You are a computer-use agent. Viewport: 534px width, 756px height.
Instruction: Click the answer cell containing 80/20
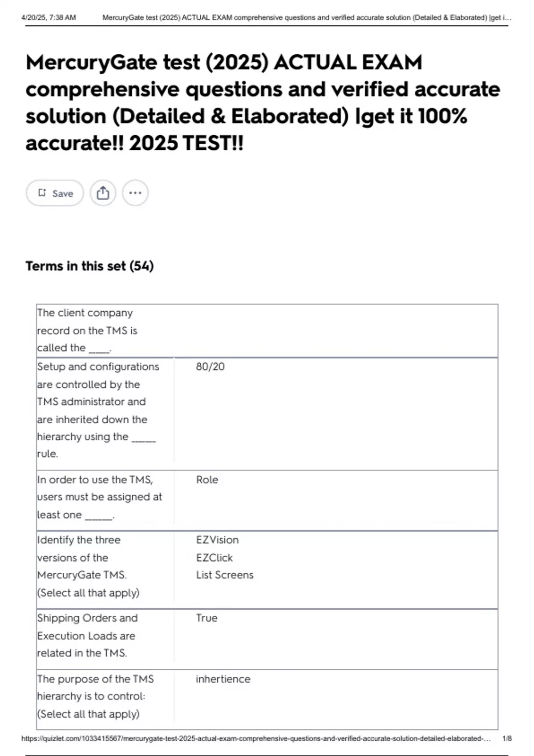tap(210, 366)
